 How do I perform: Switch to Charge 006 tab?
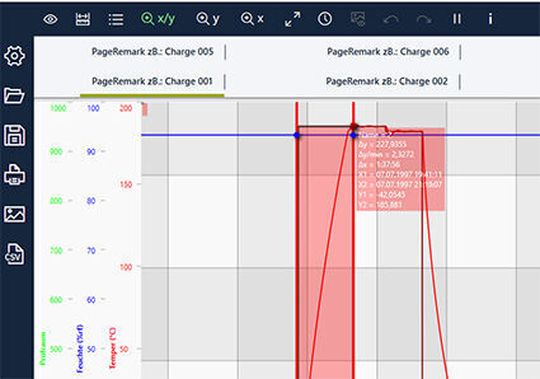(x=388, y=52)
